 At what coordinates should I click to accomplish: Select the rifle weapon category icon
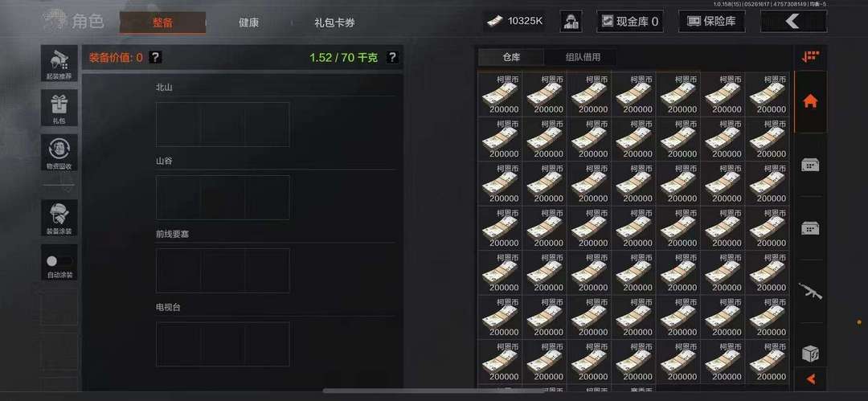click(x=810, y=292)
